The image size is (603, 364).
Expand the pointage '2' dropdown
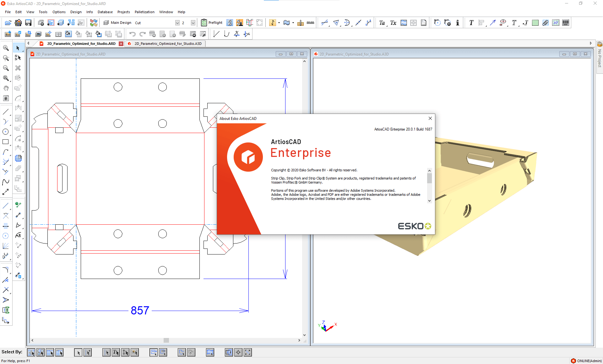point(193,23)
